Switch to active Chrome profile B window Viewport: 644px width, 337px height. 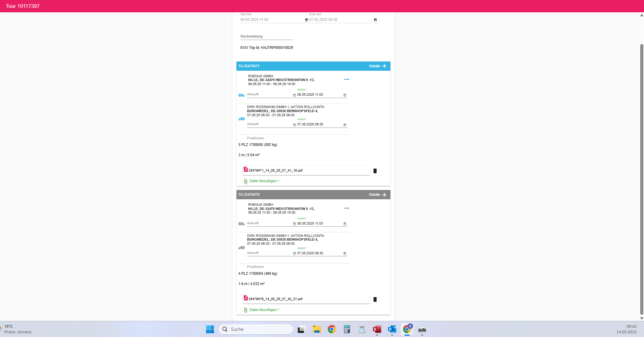407,329
